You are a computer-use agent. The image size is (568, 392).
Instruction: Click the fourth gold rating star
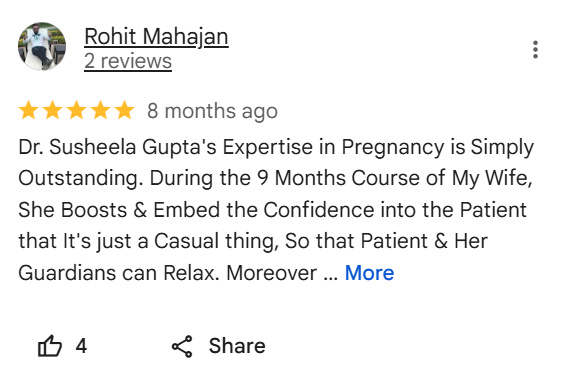[x=100, y=110]
